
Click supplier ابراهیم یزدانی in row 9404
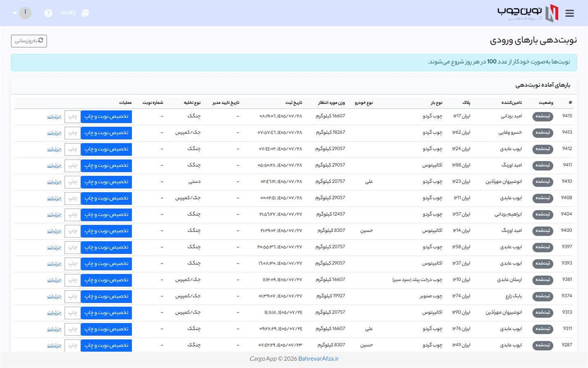pyautogui.click(x=508, y=214)
